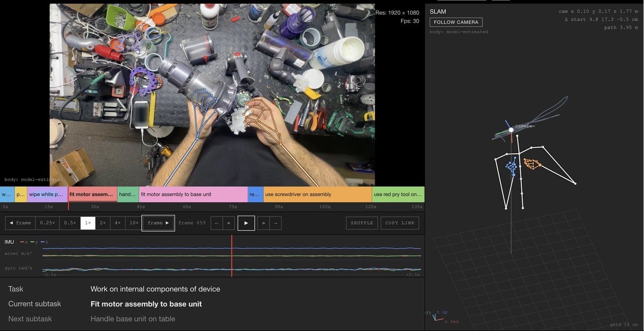The height and width of the screenshot is (331, 644).
Task: Jump to 'wipe white p...' timeline segment
Action: point(47,194)
